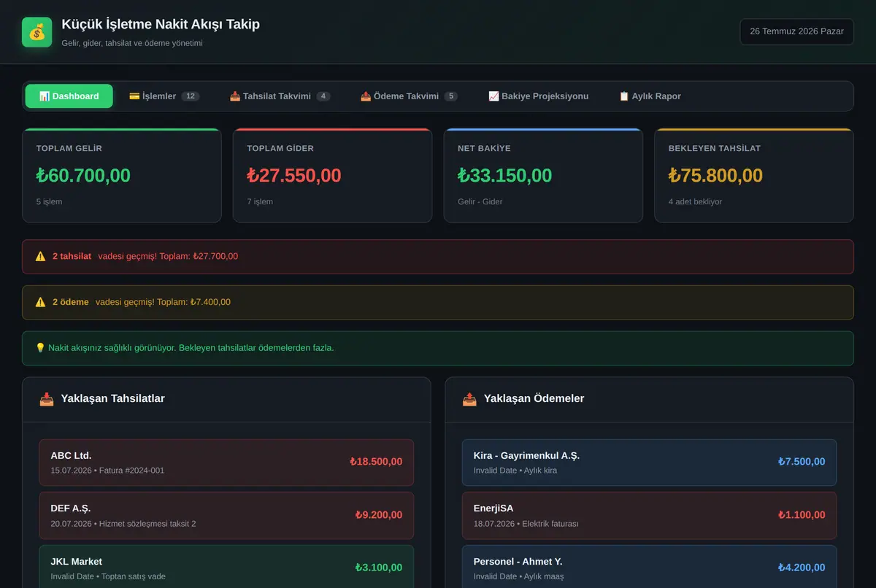Click the inbox icon beside Yaklaşan Tahsilatlar

pos(47,399)
